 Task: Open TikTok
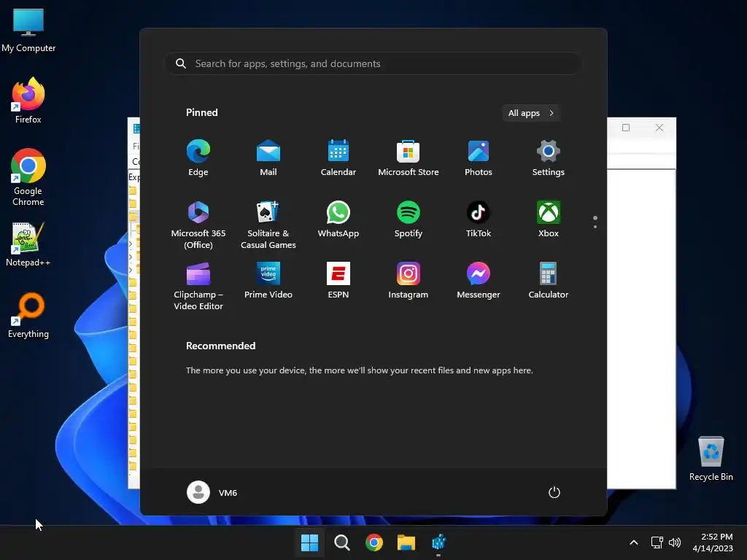click(479, 219)
